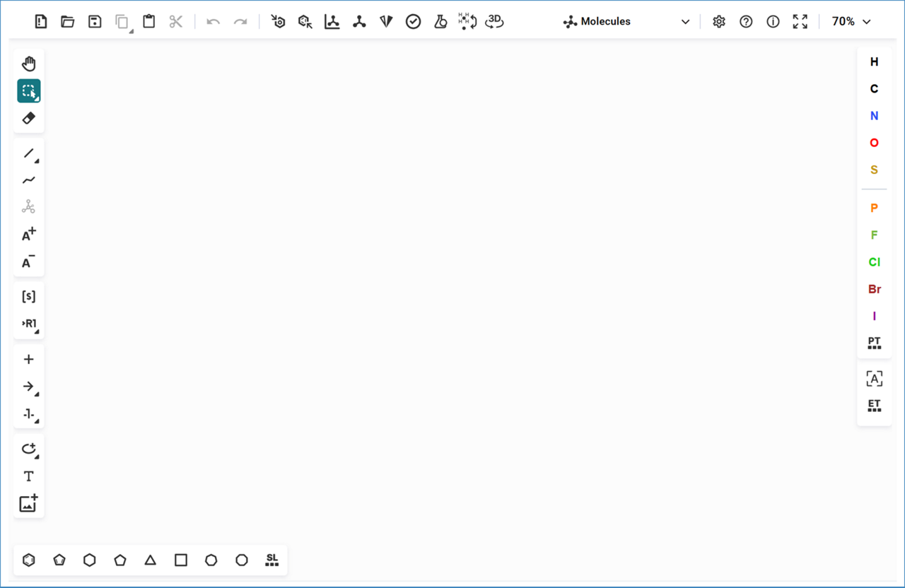Pick the Nitrogen atom button
Image resolution: width=905 pixels, height=588 pixels.
tap(874, 116)
